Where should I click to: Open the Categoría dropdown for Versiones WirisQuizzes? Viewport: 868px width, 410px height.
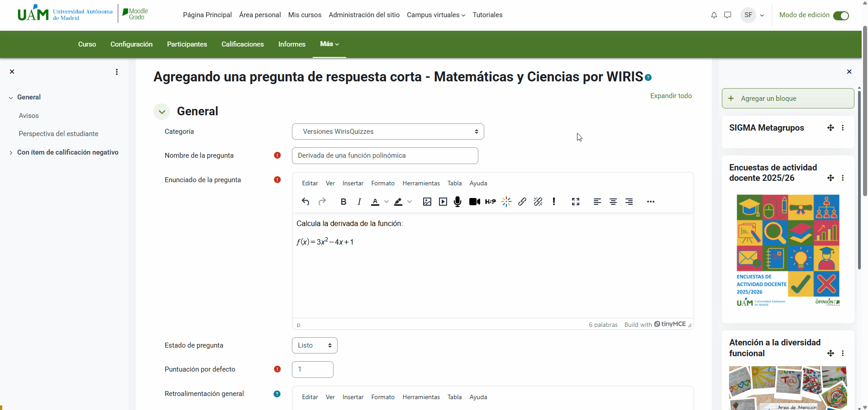coord(388,131)
